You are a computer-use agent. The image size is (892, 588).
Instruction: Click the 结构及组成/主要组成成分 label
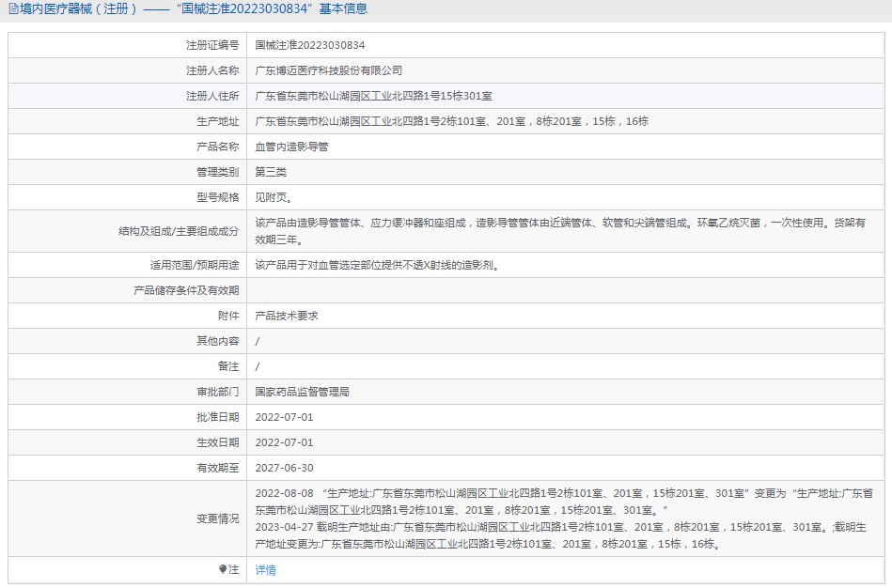pyautogui.click(x=179, y=231)
